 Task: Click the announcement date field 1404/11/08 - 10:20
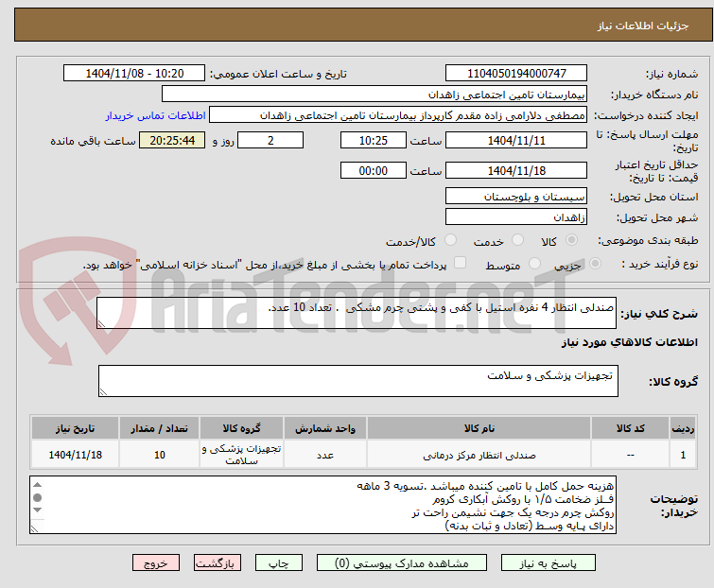(x=134, y=73)
